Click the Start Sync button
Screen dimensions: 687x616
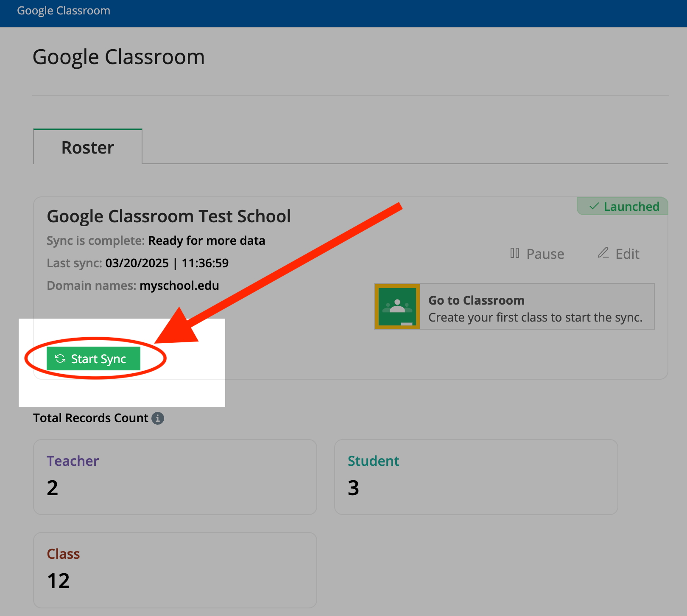(93, 359)
